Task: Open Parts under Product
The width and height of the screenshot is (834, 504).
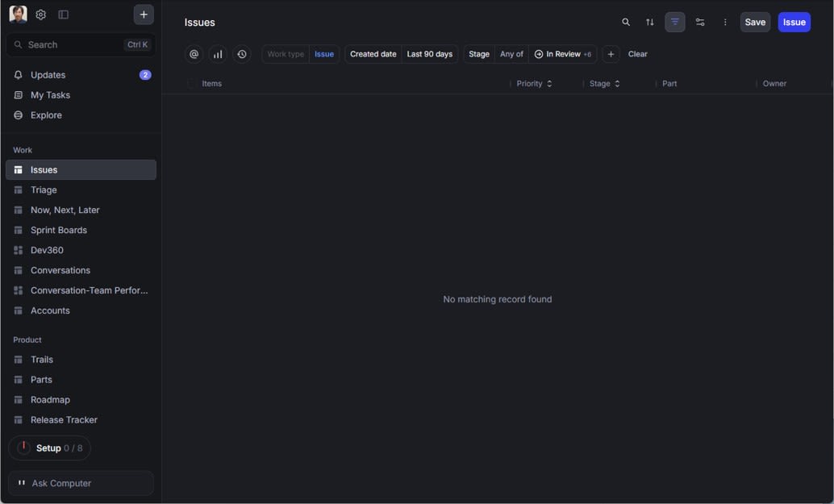Action: 81,380
